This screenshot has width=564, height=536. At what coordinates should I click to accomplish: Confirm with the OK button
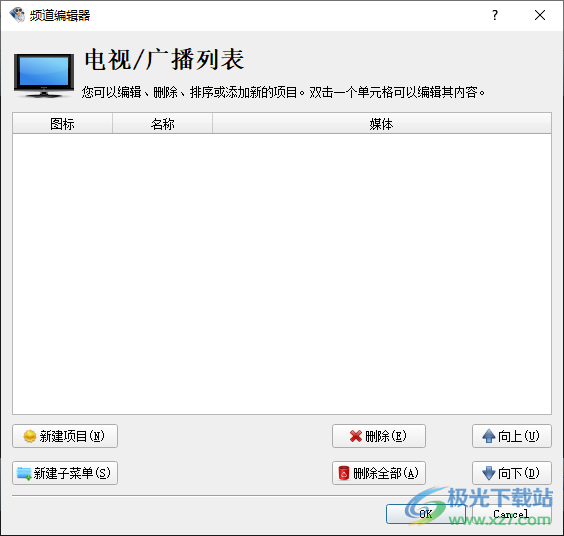426,514
